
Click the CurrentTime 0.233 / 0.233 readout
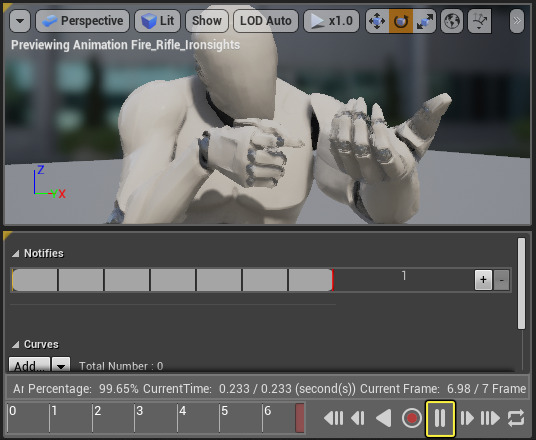pyautogui.click(x=249, y=389)
